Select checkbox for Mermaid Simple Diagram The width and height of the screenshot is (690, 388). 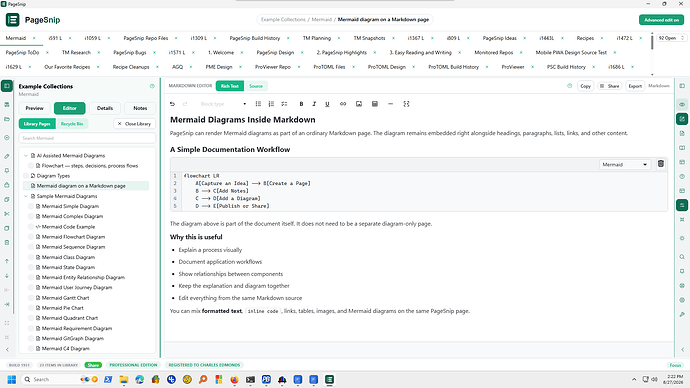(x=31, y=206)
